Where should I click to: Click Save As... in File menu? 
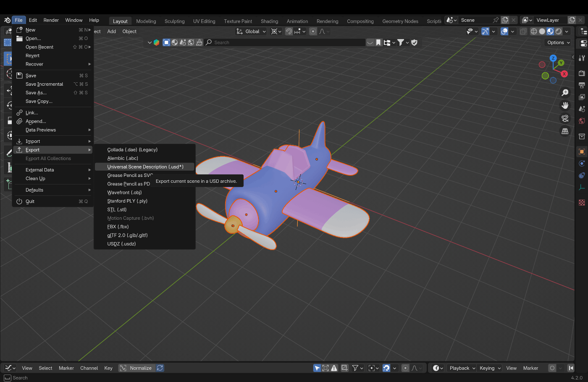click(x=36, y=93)
